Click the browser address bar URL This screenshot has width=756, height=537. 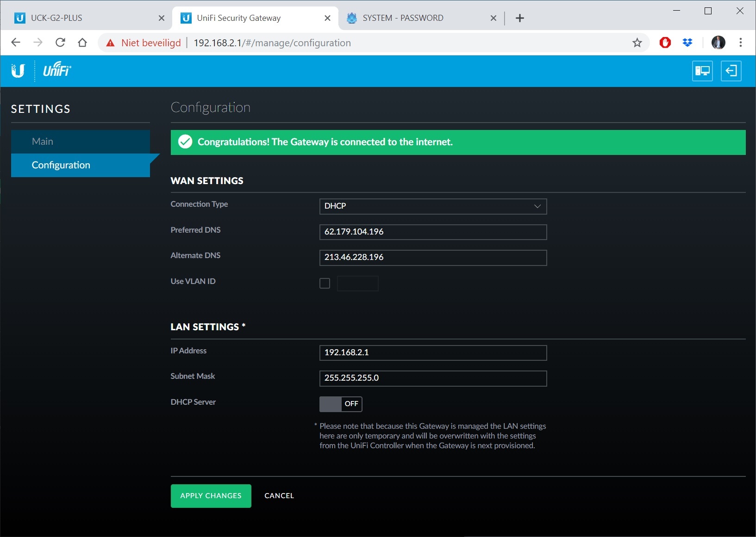[272, 43]
